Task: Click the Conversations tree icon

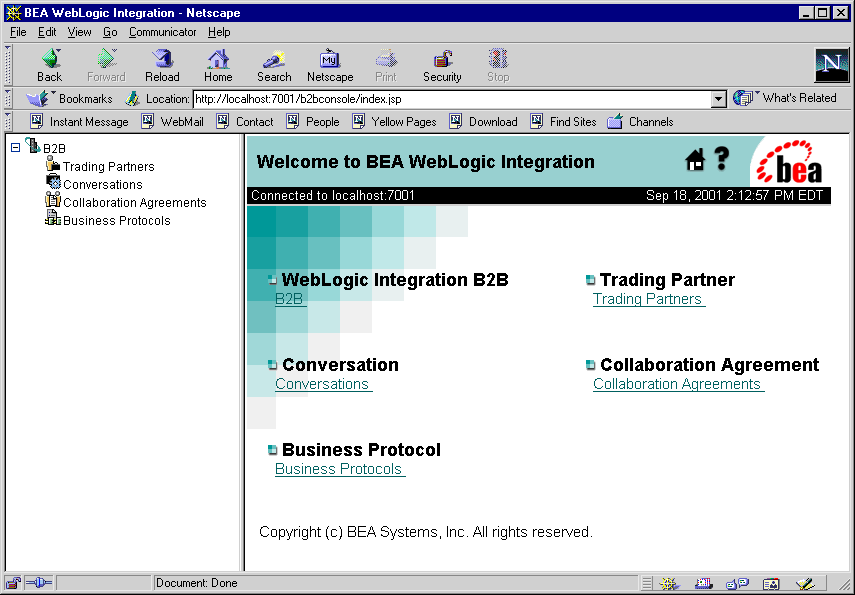Action: [53, 182]
